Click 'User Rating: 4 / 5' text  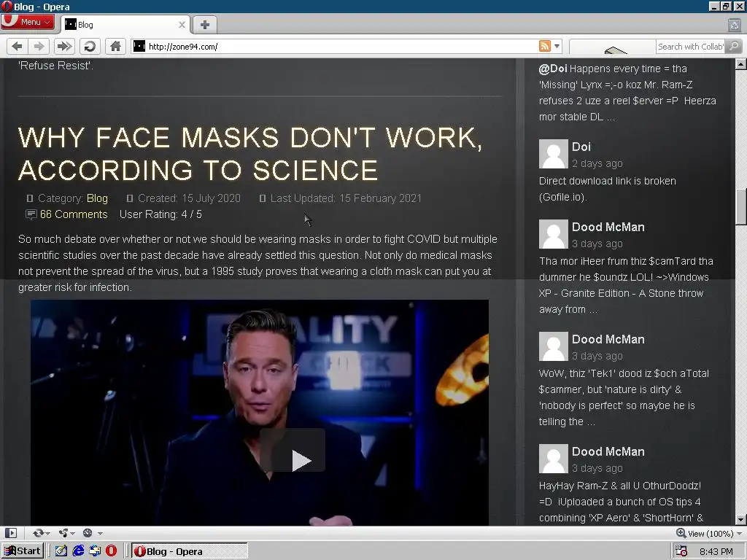[160, 214]
